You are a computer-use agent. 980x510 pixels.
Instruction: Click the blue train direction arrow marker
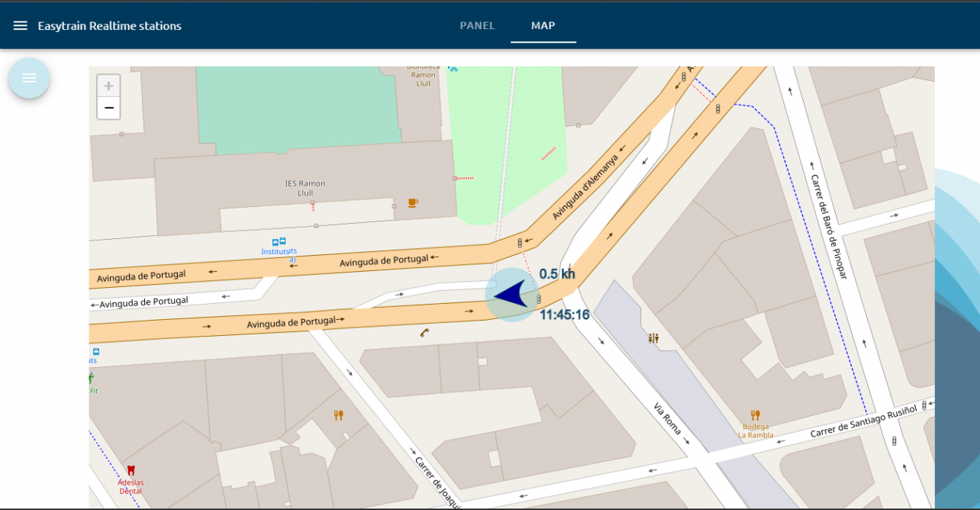(x=511, y=295)
